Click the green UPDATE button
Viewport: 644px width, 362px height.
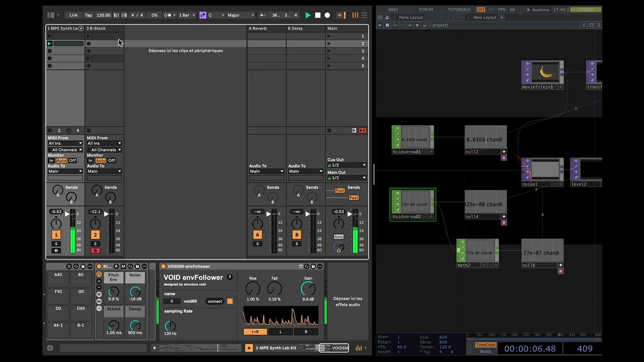586,10
